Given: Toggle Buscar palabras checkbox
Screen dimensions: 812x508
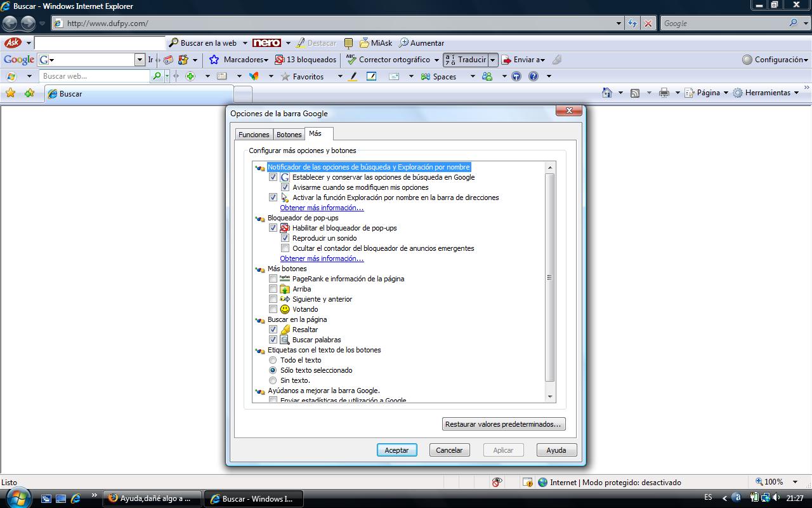Looking at the screenshot, I should [273, 340].
